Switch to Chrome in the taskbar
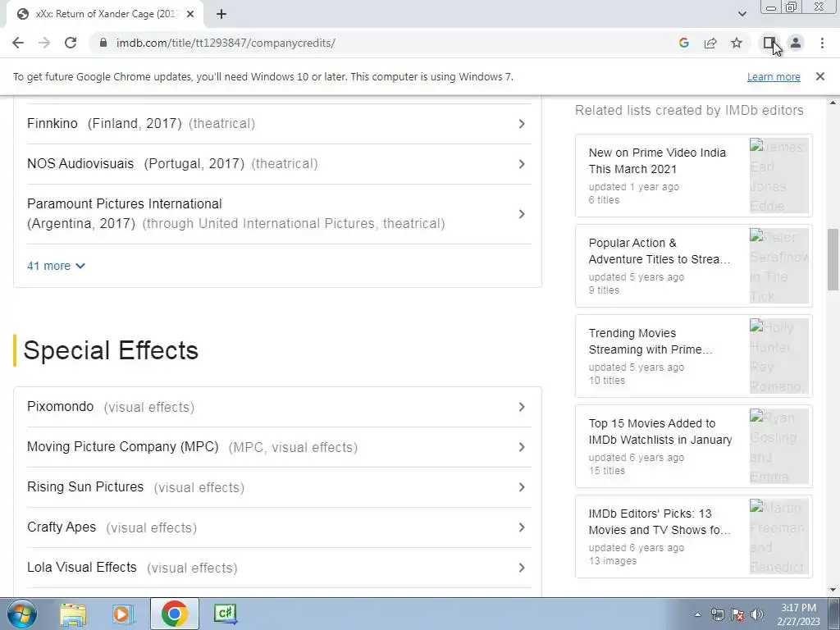Viewport: 840px width, 630px height. pyautogui.click(x=174, y=614)
